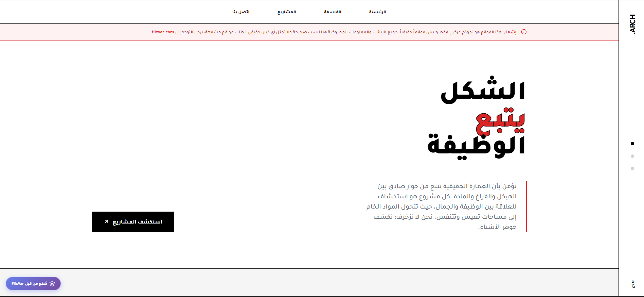Follow the flixvar.com link in the notice

coord(163,32)
